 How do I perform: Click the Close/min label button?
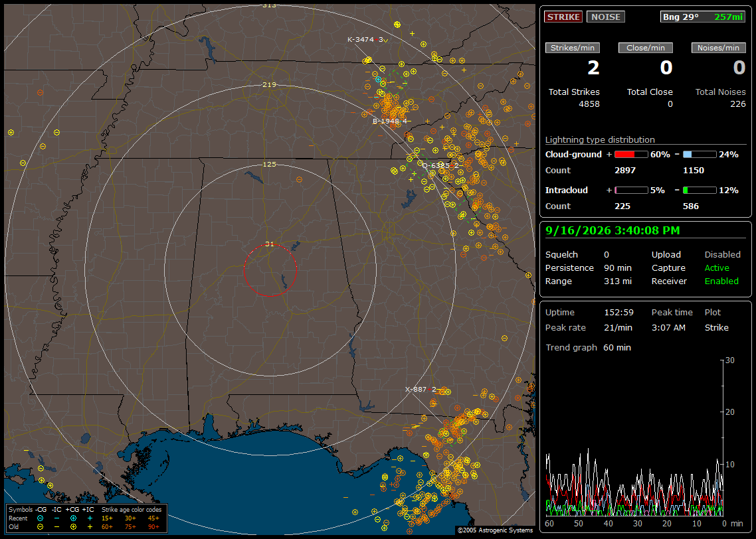(x=646, y=48)
